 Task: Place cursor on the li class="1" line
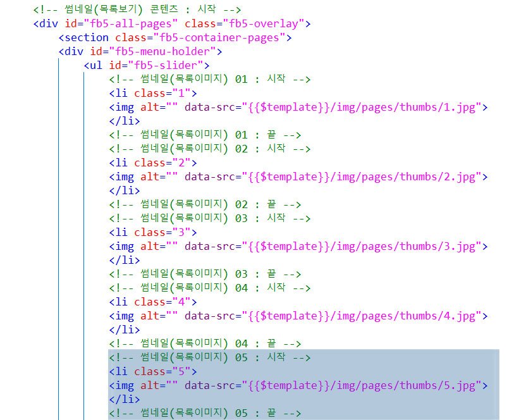click(152, 94)
